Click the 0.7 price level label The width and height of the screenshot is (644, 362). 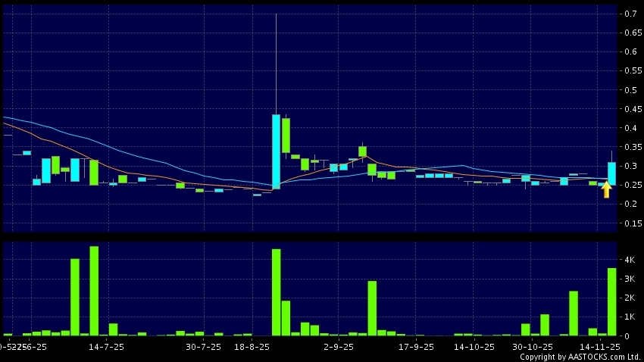coord(630,14)
